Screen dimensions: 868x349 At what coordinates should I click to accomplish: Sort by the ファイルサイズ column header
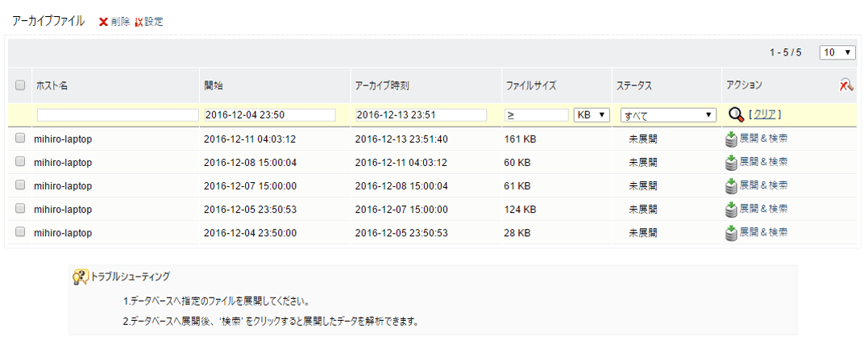(530, 85)
